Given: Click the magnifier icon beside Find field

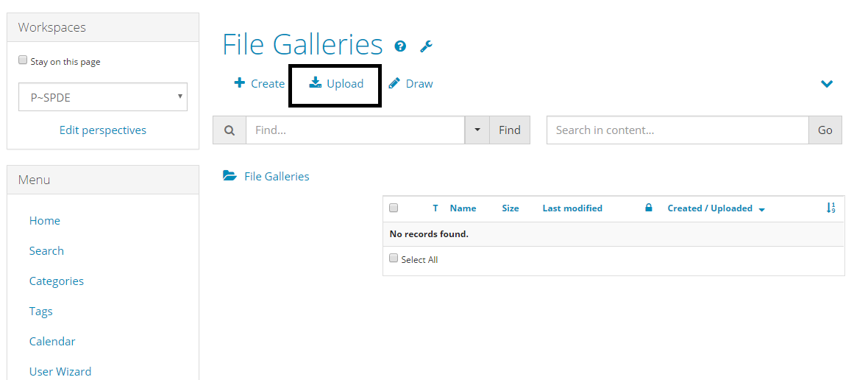Looking at the screenshot, I should (230, 130).
